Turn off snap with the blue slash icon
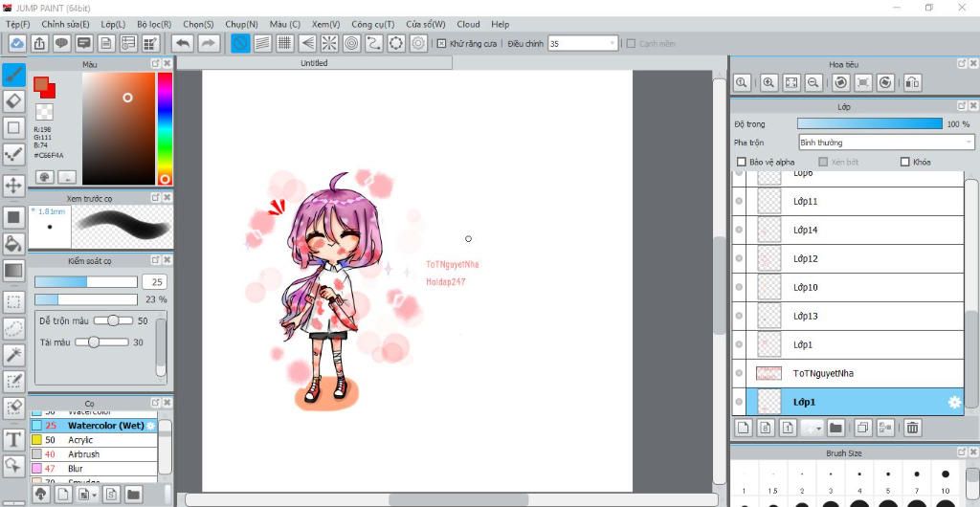This screenshot has height=507, width=980. point(240,43)
